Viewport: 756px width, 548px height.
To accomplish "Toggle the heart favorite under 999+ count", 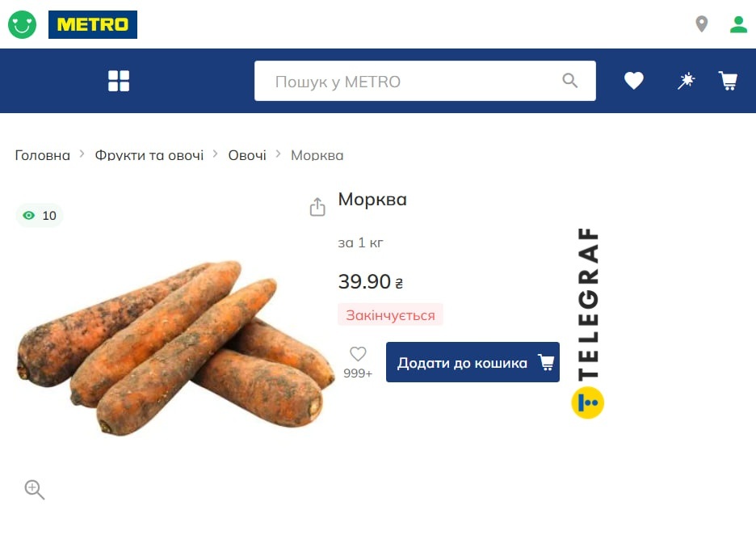I will [358, 354].
